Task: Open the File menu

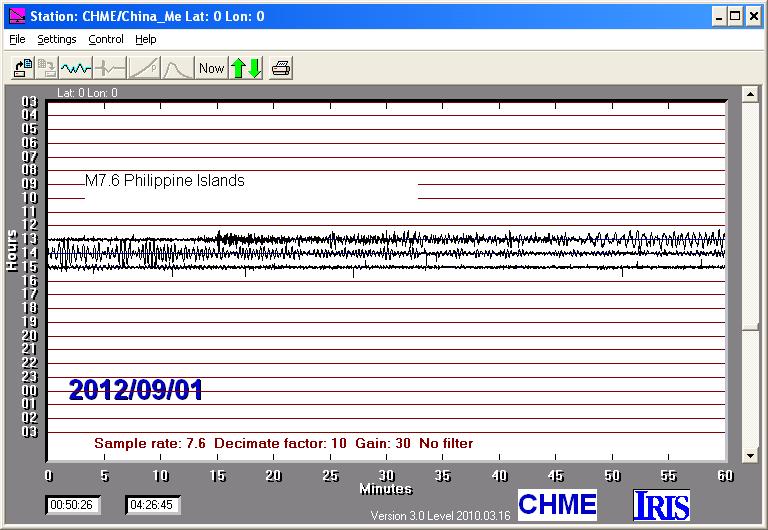Action: pyautogui.click(x=17, y=40)
